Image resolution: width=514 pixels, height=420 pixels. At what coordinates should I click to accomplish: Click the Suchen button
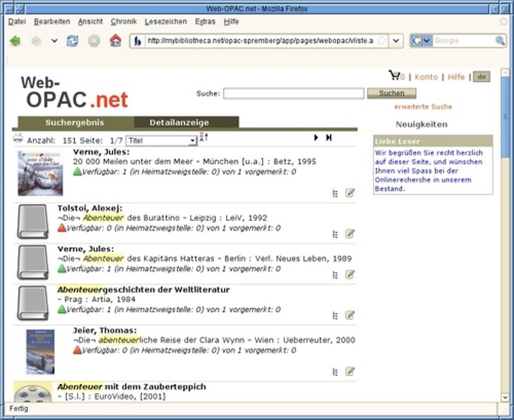click(x=392, y=93)
